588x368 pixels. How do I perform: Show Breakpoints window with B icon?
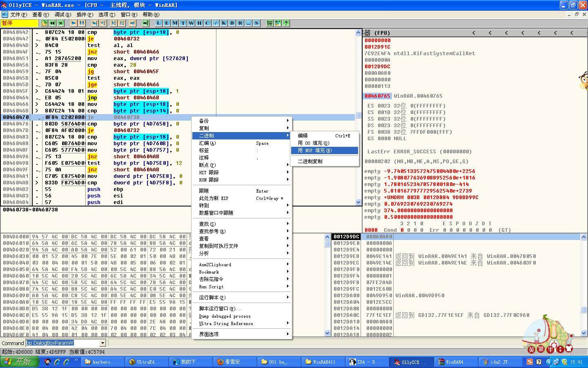coord(232,23)
